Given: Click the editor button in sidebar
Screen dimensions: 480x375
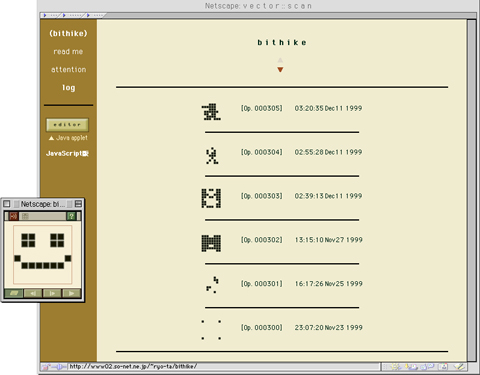Looking at the screenshot, I should [67, 125].
